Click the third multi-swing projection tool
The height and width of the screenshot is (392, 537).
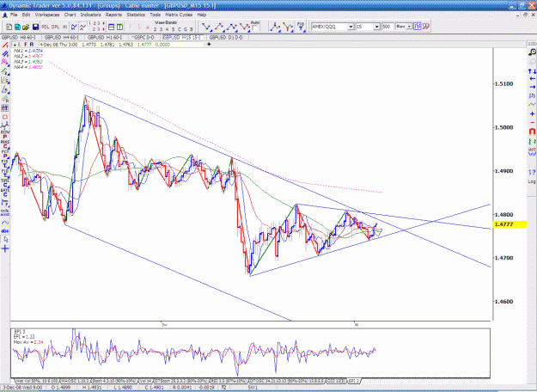tap(232, 27)
